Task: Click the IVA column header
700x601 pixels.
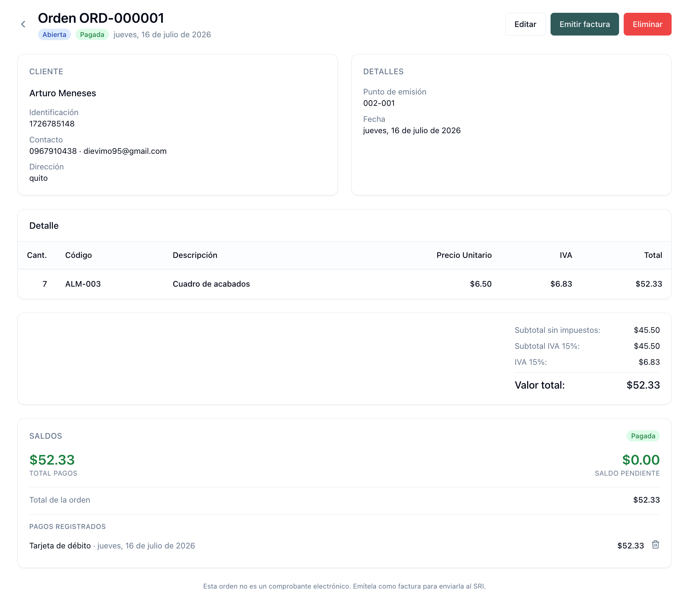Action: 566,255
